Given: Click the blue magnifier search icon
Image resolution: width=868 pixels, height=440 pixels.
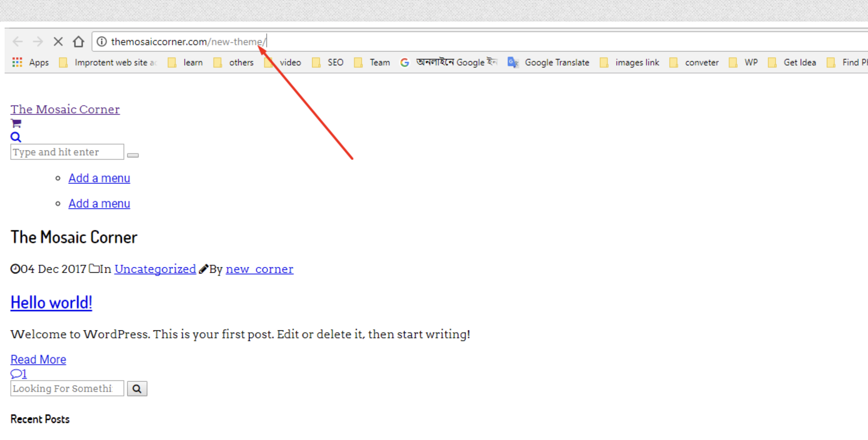Looking at the screenshot, I should (x=16, y=137).
